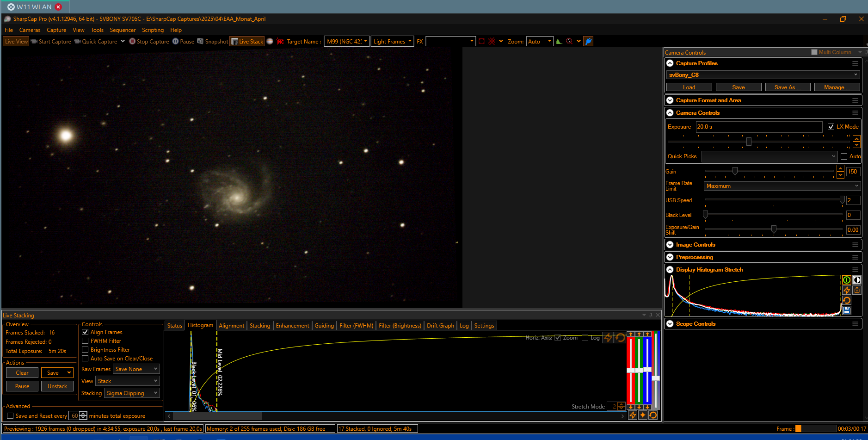This screenshot has height=440, width=868.
Task: Click the lightning auto-stretch icon in the Display Histogram Stretch panel
Action: coord(847,290)
